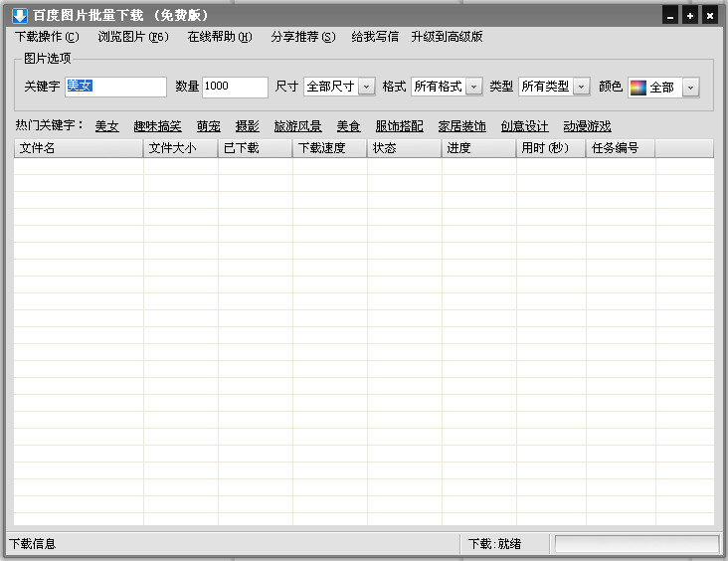The image size is (728, 561).
Task: Click the 关键字 keyword input field
Action: [115, 87]
